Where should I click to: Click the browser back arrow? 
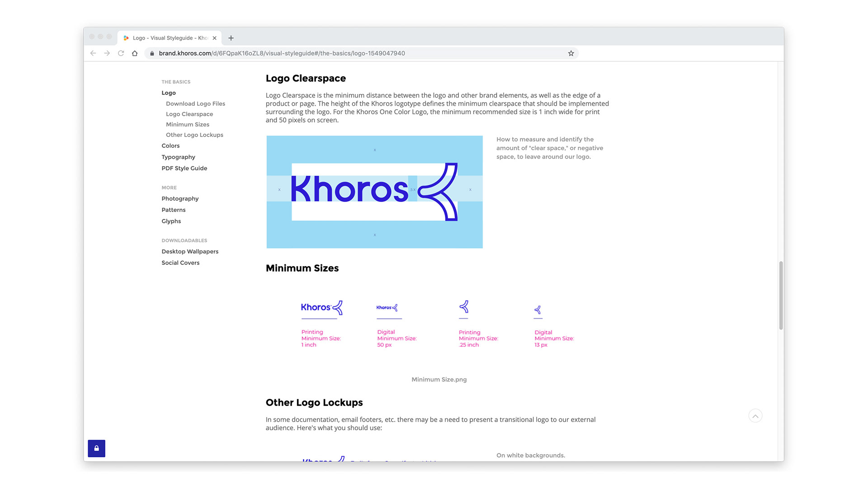93,53
